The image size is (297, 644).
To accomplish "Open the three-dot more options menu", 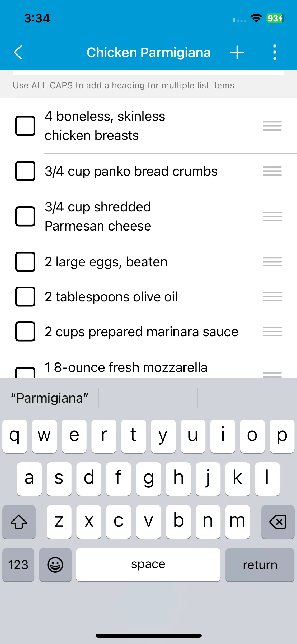I will point(275,52).
